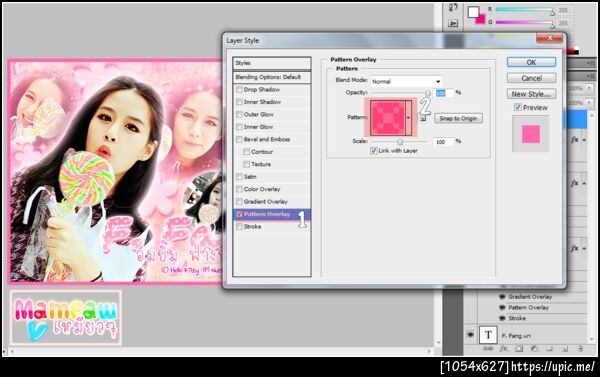Create new preset from current pattern icon
Image resolution: width=600 pixels, height=377 pixels.
422,119
